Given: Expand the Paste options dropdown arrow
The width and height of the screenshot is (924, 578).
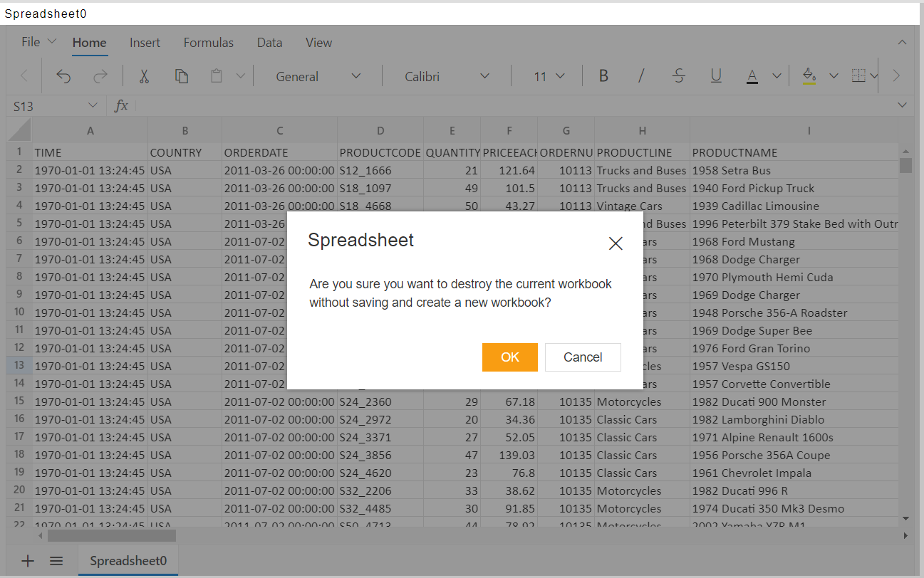Looking at the screenshot, I should [240, 76].
